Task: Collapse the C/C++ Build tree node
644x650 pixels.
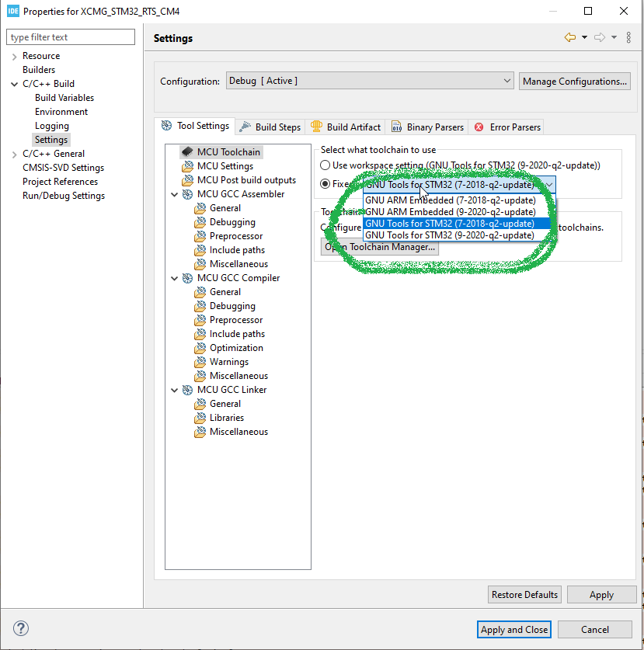Action: coord(15,84)
